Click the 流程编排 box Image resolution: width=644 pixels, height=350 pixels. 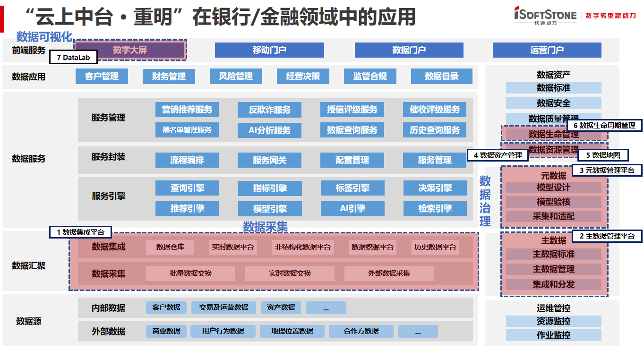coord(187,160)
